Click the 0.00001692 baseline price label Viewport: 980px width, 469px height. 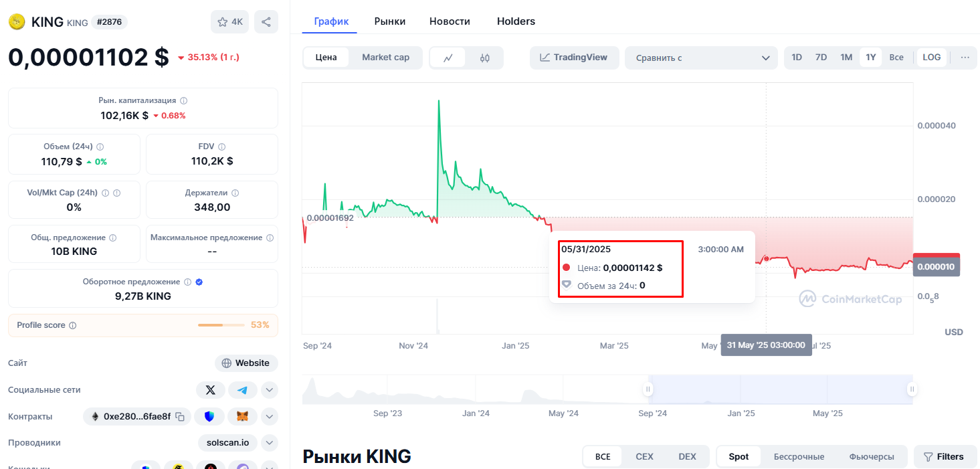(330, 217)
